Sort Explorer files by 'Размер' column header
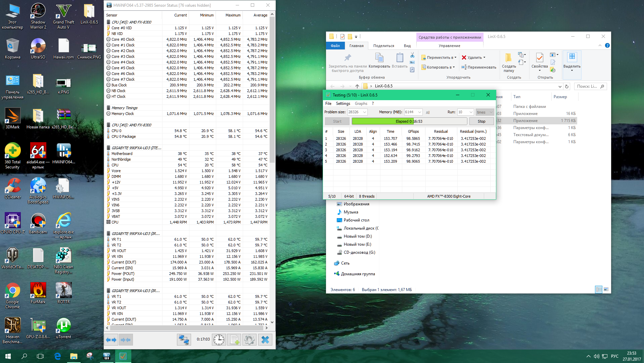The height and width of the screenshot is (363, 644). point(560,97)
